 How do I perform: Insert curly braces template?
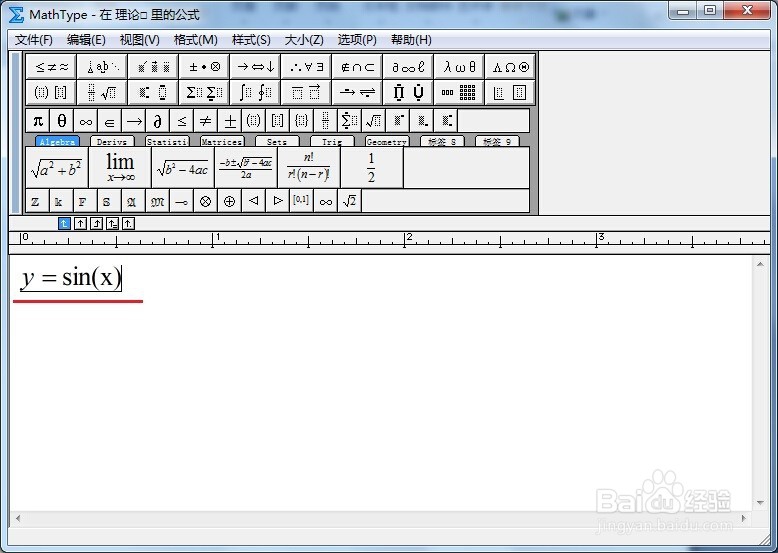301,121
